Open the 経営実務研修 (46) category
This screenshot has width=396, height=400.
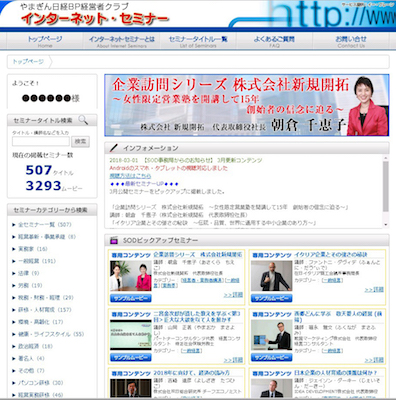coord(40,395)
